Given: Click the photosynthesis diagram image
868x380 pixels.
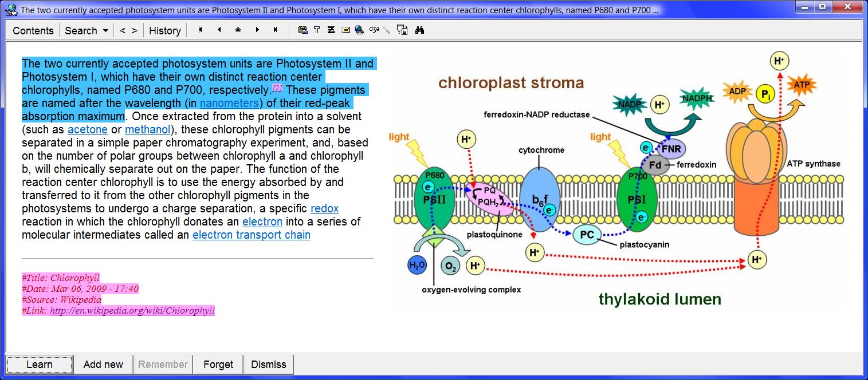Looking at the screenshot, I should 616,183.
